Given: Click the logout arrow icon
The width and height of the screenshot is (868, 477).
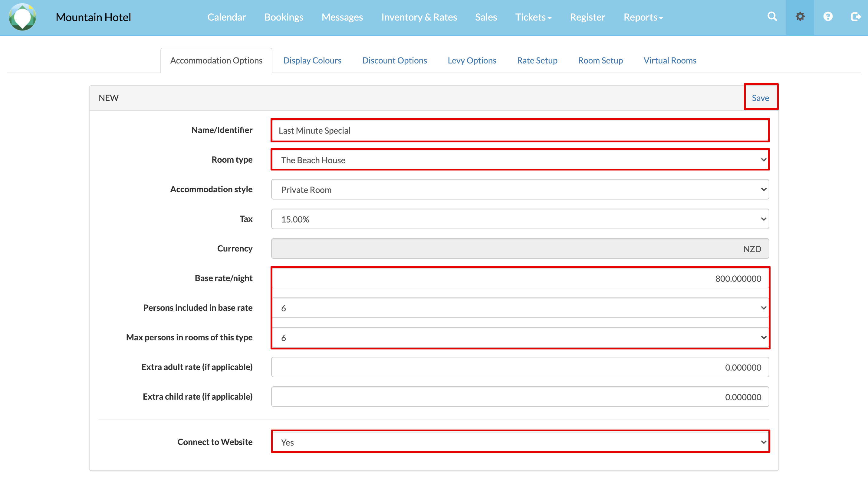Looking at the screenshot, I should point(855,17).
